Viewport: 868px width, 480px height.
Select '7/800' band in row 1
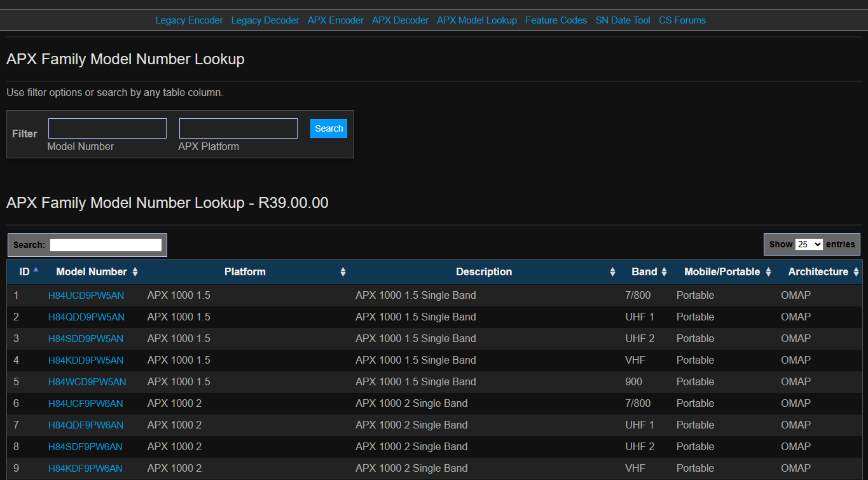click(x=638, y=295)
